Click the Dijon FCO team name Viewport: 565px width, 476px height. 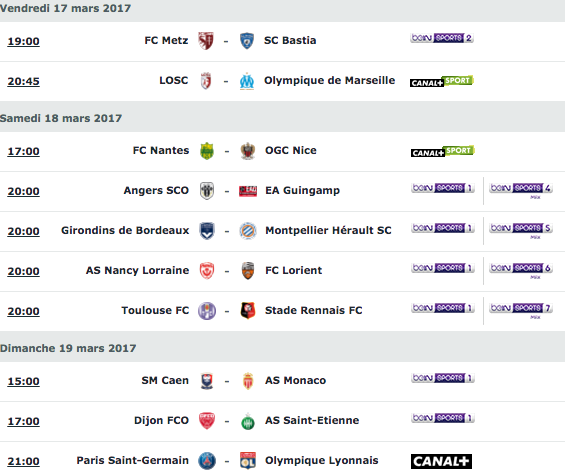(x=161, y=421)
